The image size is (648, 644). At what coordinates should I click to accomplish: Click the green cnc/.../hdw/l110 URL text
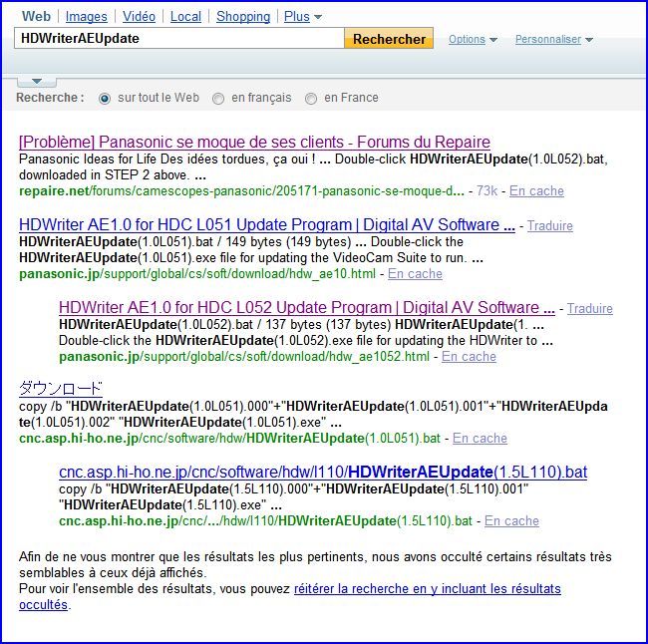(265, 520)
